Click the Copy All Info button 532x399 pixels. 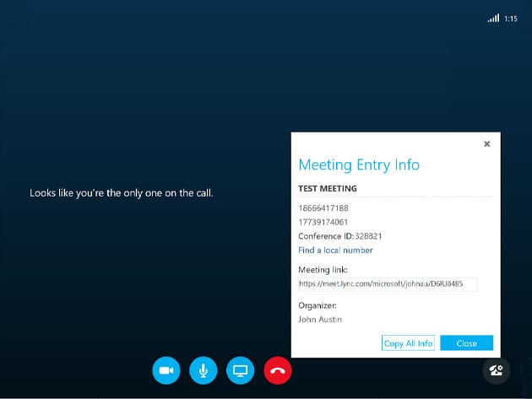pyautogui.click(x=408, y=343)
